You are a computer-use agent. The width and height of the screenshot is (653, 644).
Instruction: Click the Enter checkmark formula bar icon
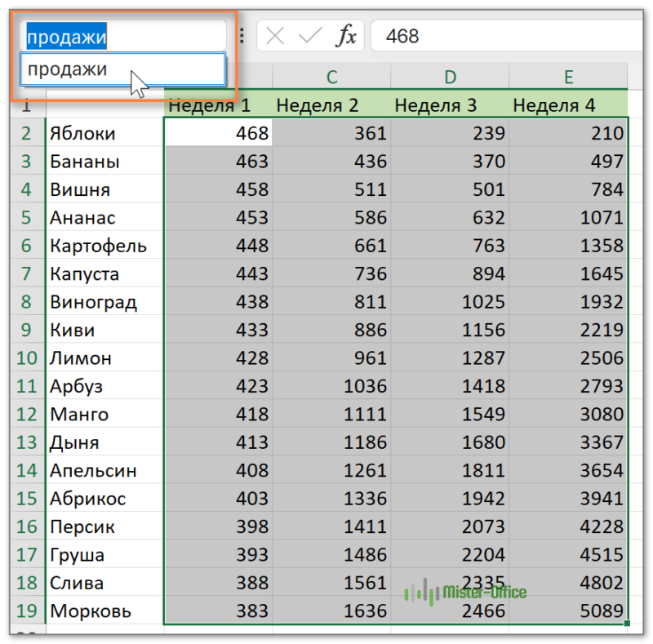pos(311,36)
